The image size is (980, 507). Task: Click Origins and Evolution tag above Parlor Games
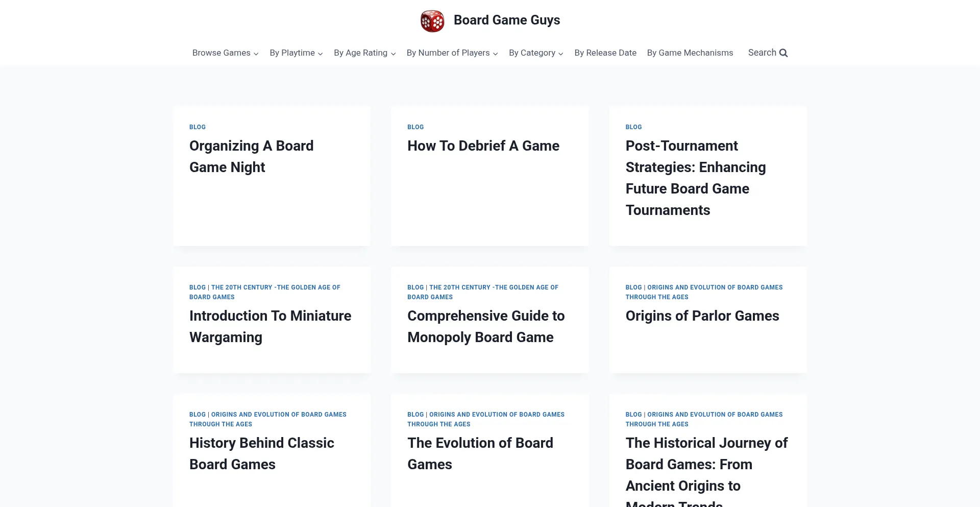point(715,288)
